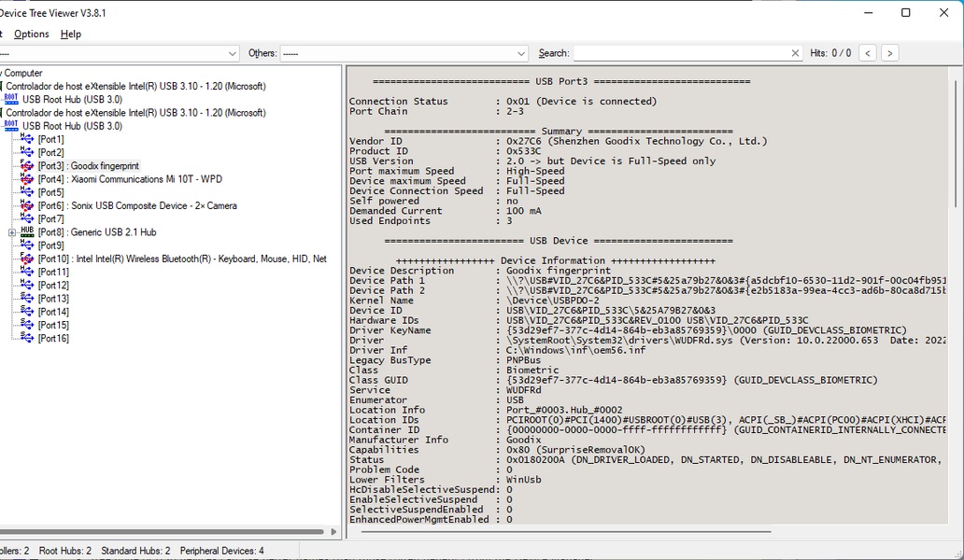964x560 pixels.
Task: Go to previous search hit
Action: [x=867, y=53]
